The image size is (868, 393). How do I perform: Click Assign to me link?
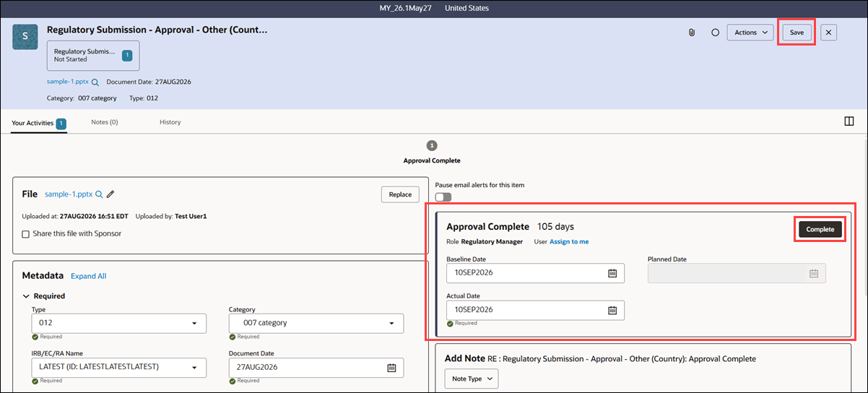pyautogui.click(x=569, y=241)
